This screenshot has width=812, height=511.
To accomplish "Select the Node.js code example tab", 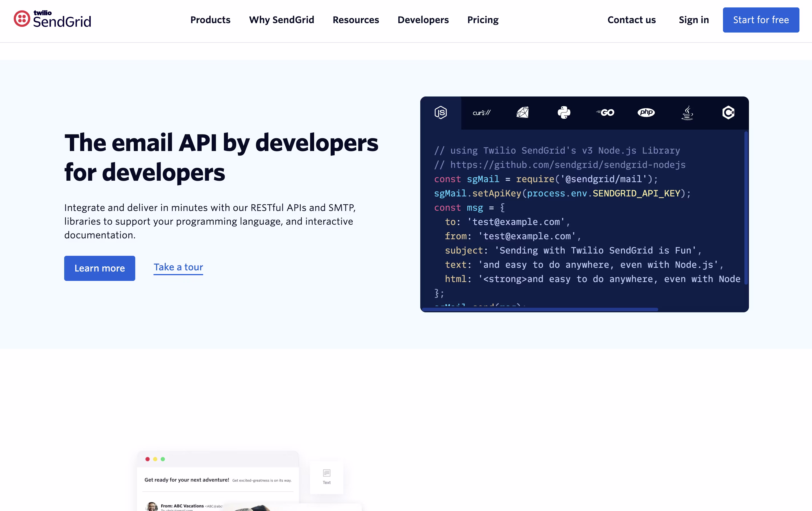I will click(x=441, y=113).
